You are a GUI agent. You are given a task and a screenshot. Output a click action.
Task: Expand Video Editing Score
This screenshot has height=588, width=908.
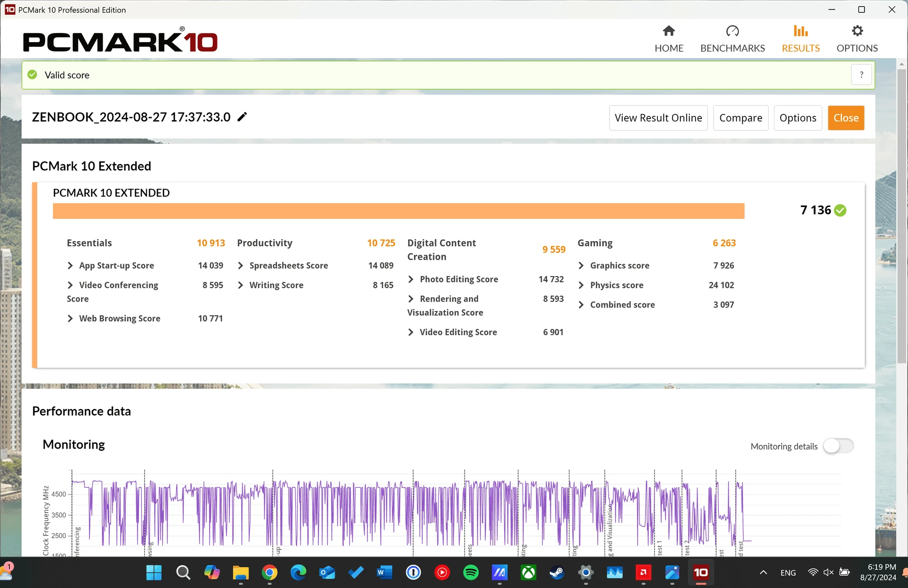(x=410, y=332)
